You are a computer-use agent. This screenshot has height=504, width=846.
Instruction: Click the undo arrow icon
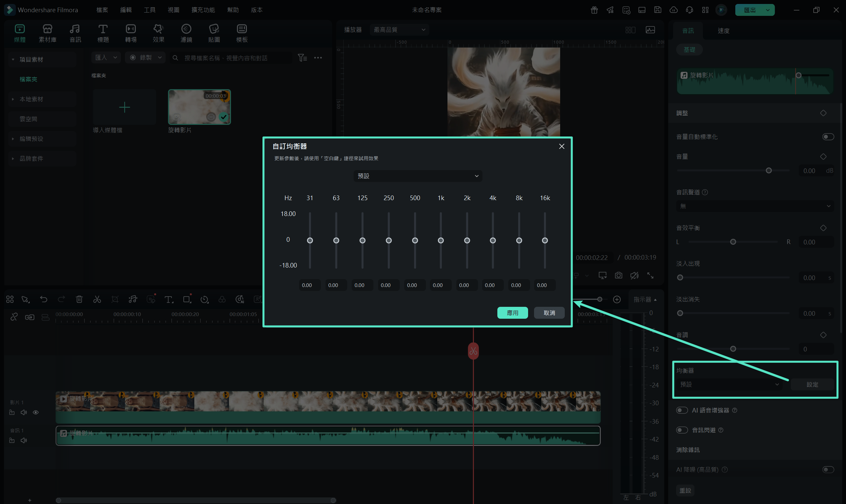coord(44,299)
